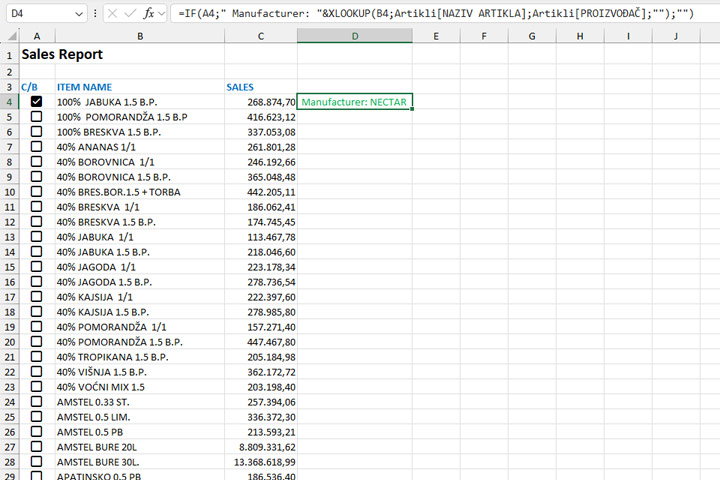The image size is (720, 480).
Task: Select column D header
Action: pyautogui.click(x=355, y=36)
